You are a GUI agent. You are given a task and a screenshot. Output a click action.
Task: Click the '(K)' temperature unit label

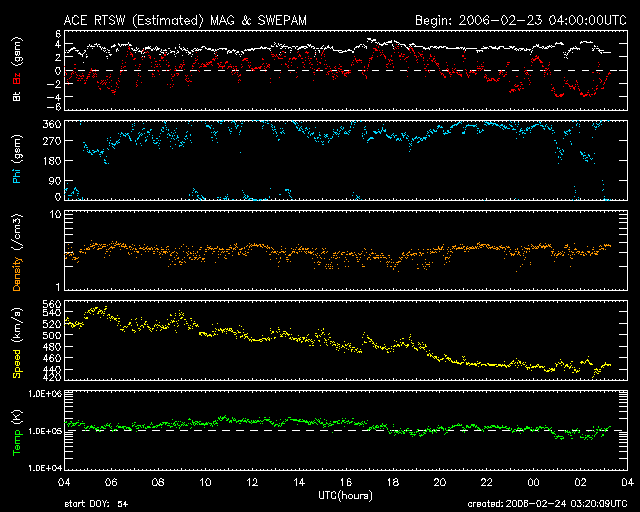click(x=17, y=417)
